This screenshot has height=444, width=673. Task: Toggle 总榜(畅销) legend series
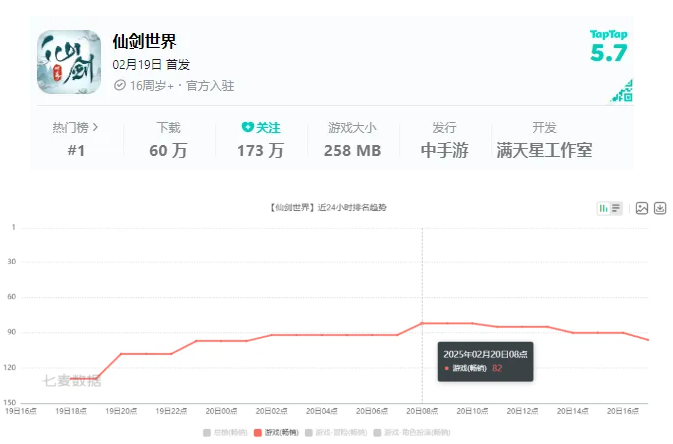[225, 432]
